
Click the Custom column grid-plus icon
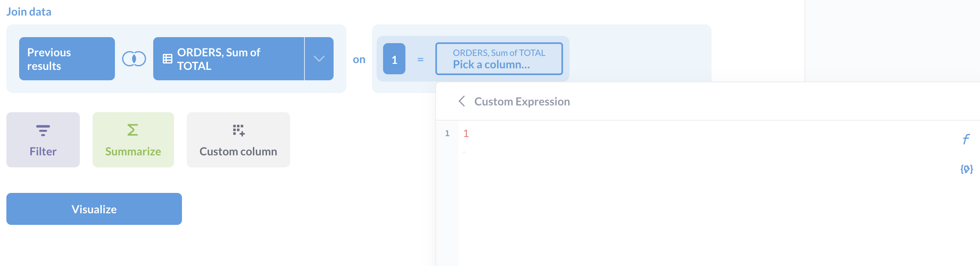[x=239, y=131]
